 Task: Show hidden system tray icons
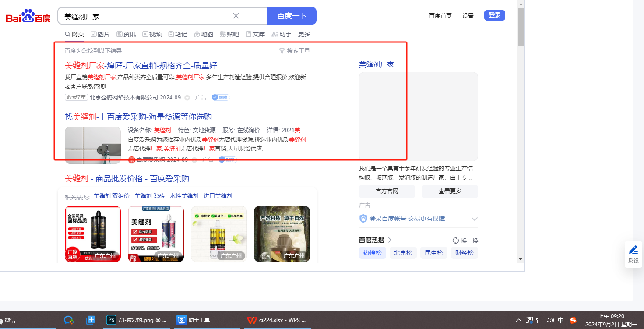[519, 320]
